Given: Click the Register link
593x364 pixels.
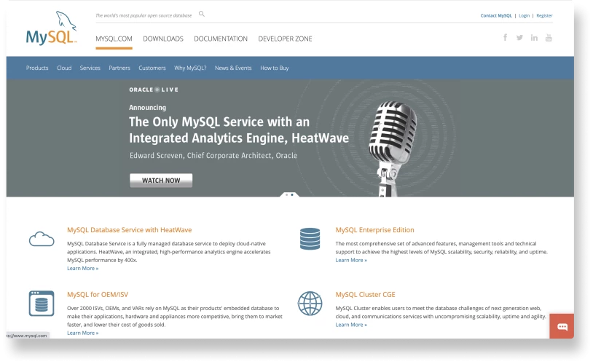Looking at the screenshot, I should [544, 15].
